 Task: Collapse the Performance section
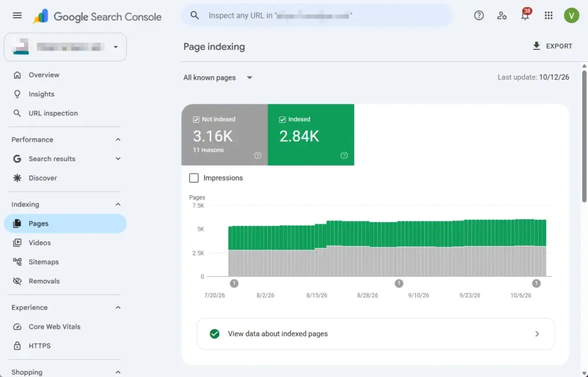point(118,140)
